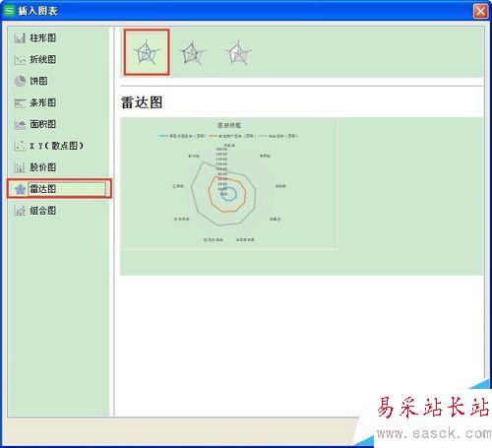The height and width of the screenshot is (448, 492).
Task: Select the 折线图 line chart icon
Action: [x=20, y=60]
